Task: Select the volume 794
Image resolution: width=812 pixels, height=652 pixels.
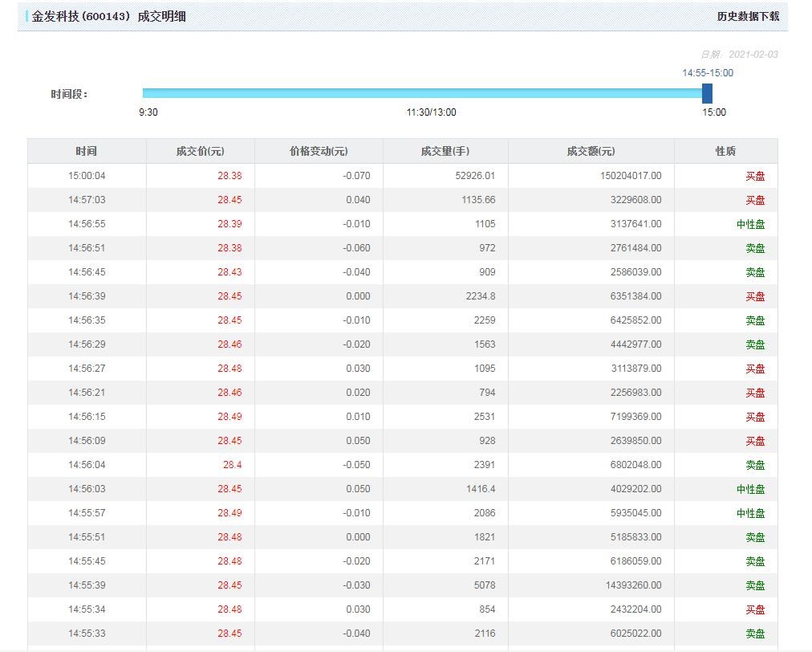Action: 487,393
